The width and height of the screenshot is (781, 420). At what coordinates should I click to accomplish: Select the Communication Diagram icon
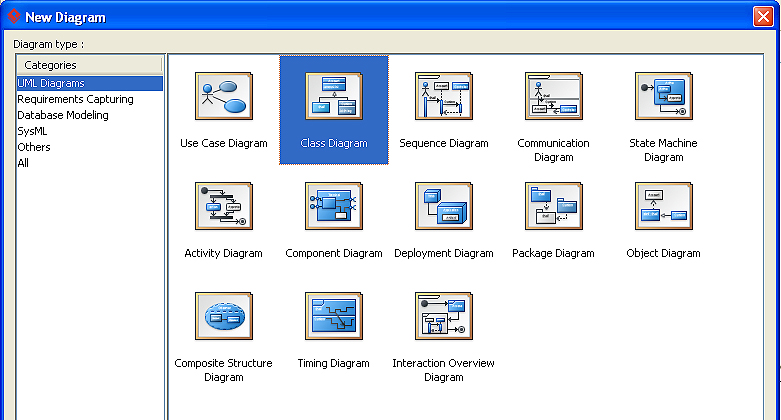click(553, 97)
